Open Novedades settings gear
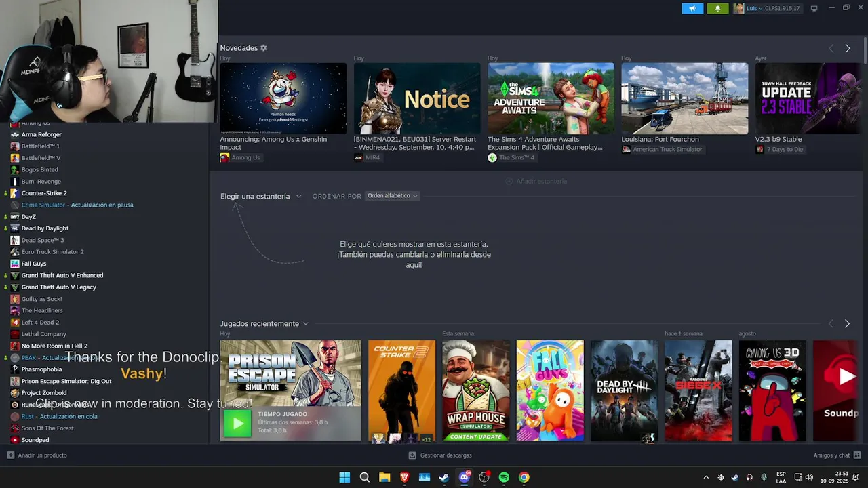Screen dimensions: 868x488 click(x=264, y=48)
